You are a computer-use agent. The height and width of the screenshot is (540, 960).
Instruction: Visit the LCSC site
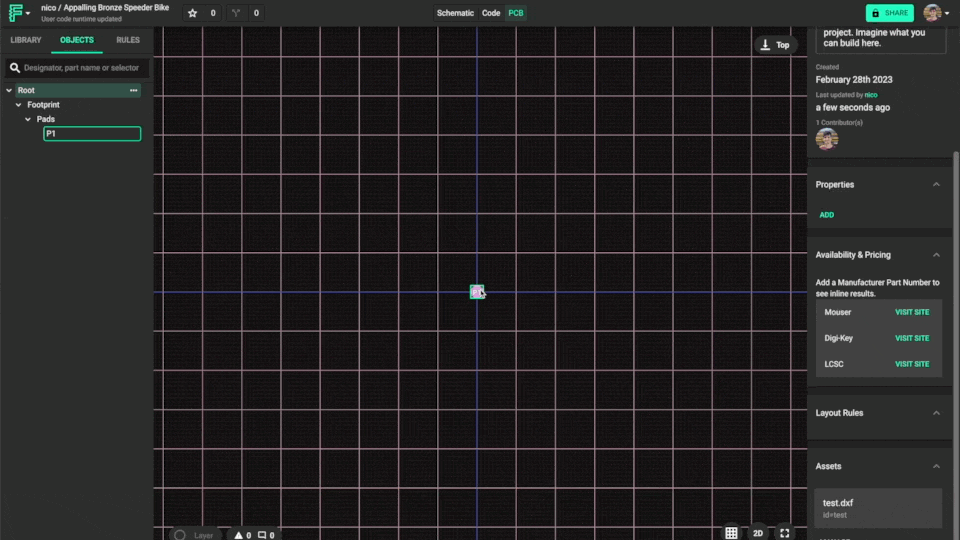912,364
